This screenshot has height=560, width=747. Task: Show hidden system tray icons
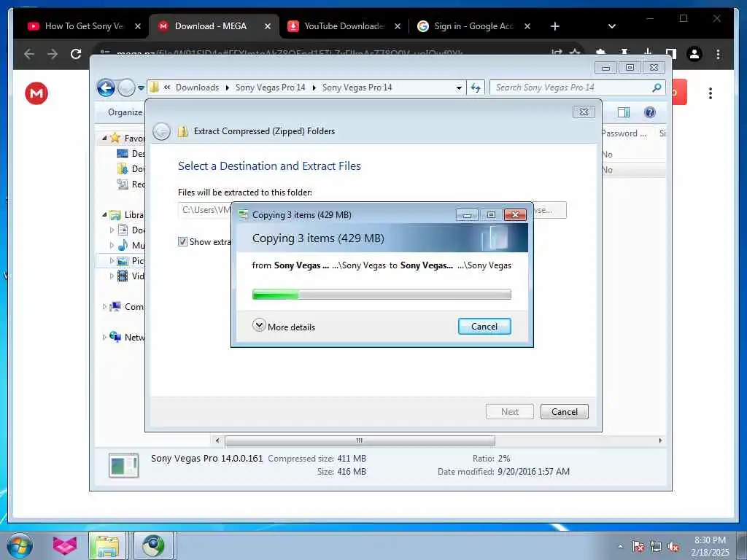coord(620,546)
